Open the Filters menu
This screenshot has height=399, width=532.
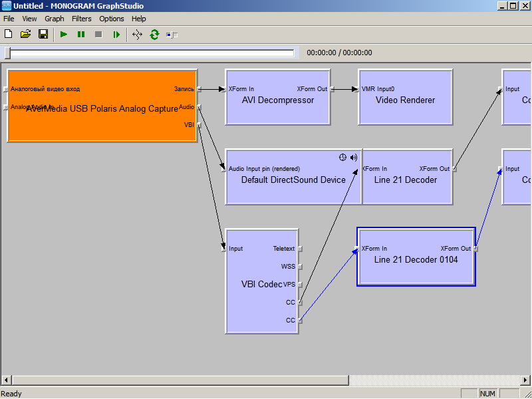(82, 19)
